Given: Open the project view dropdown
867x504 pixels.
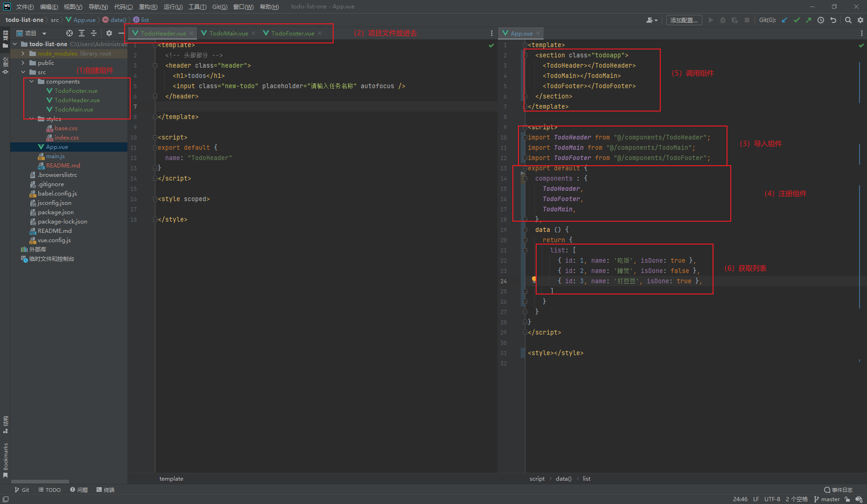Looking at the screenshot, I should (x=44, y=34).
